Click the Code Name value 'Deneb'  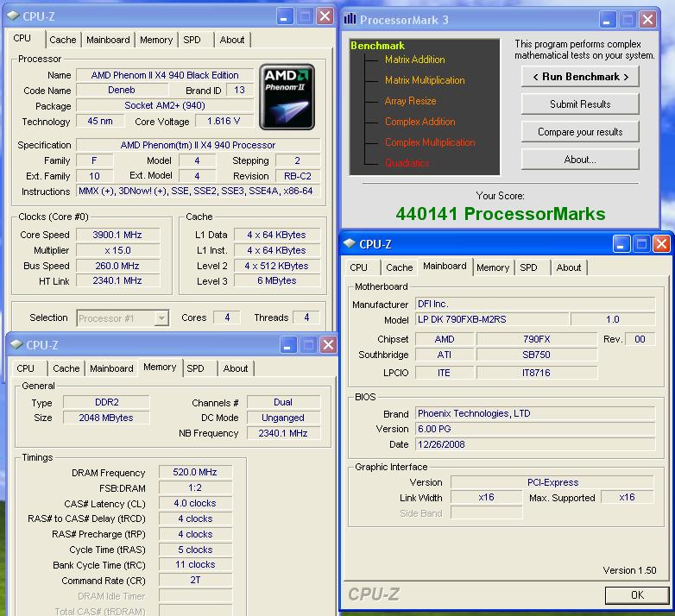122,91
